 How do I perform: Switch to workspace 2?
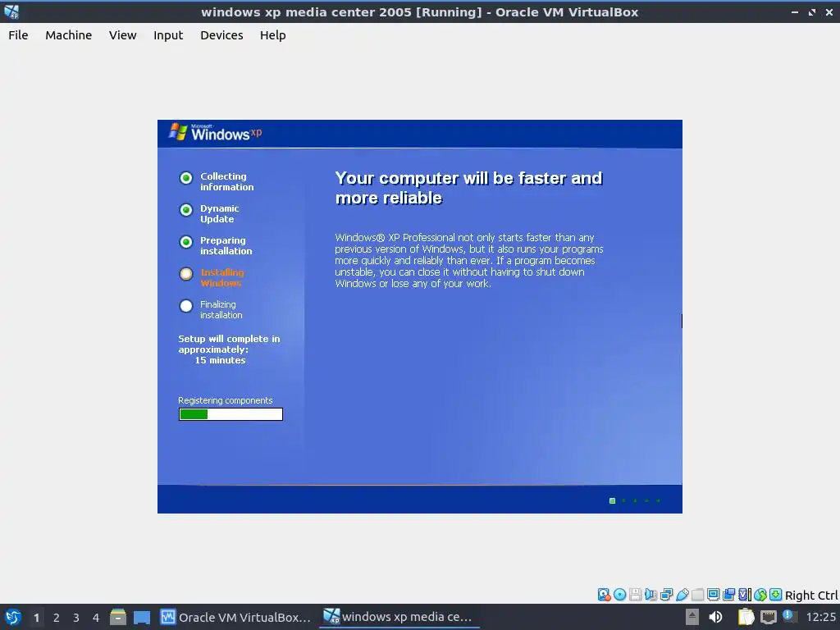coord(57,618)
